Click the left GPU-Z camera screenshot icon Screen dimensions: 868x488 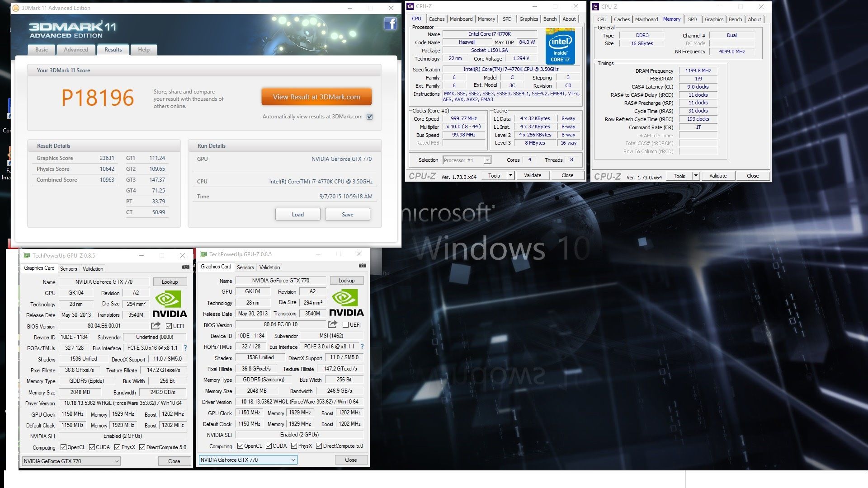pos(185,267)
